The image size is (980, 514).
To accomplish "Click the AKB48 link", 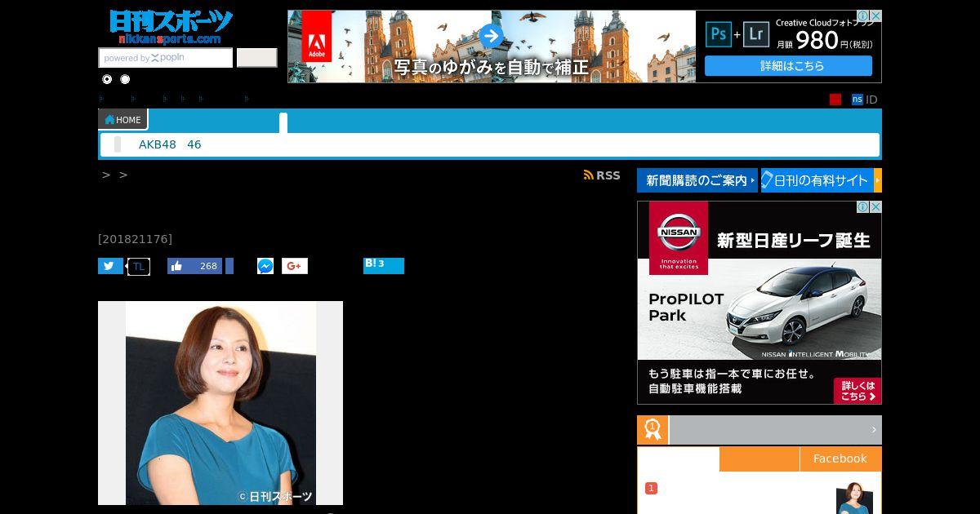I will coord(158,144).
